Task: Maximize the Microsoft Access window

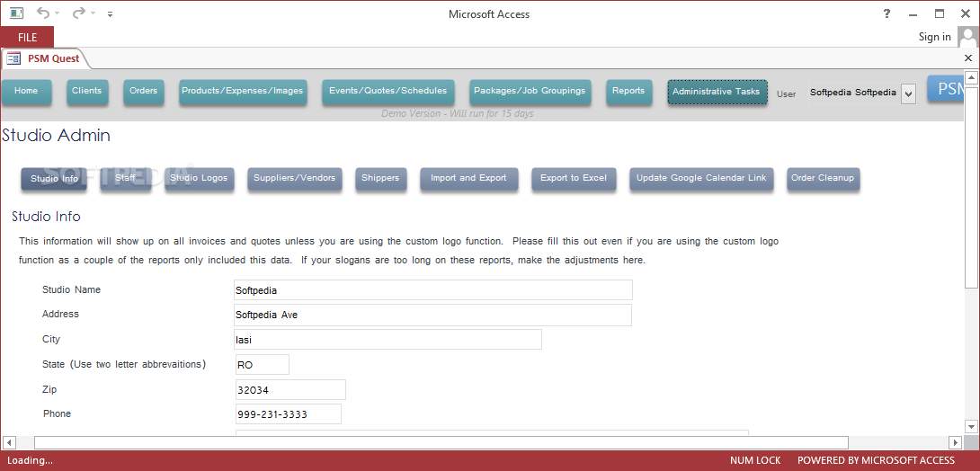Action: 940,13
